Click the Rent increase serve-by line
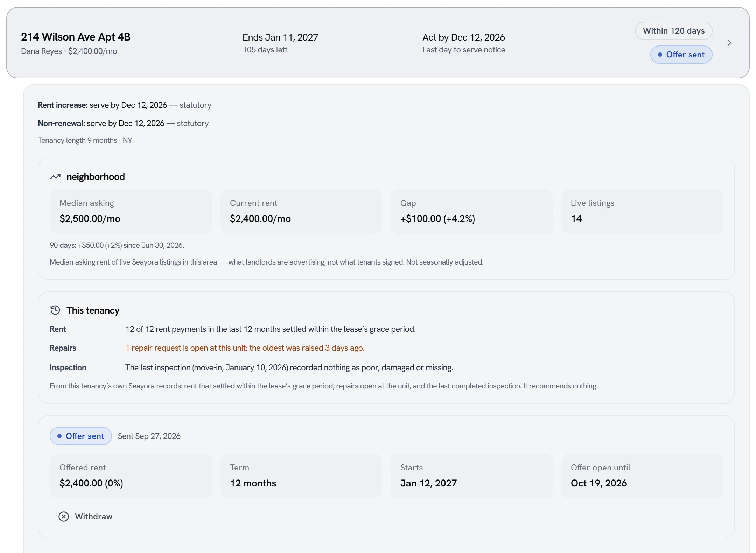 point(125,105)
